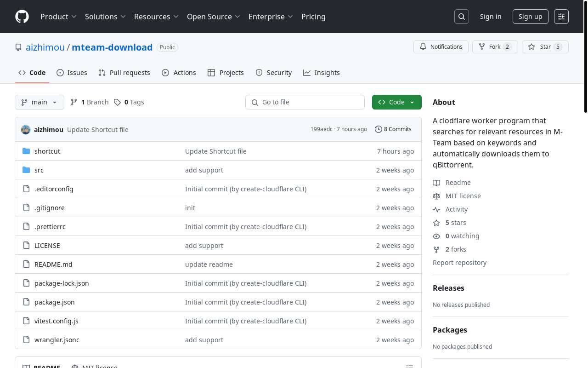Image resolution: width=588 pixels, height=368 pixels.
Task: Click the GitHub logo icon
Action: [x=22, y=17]
